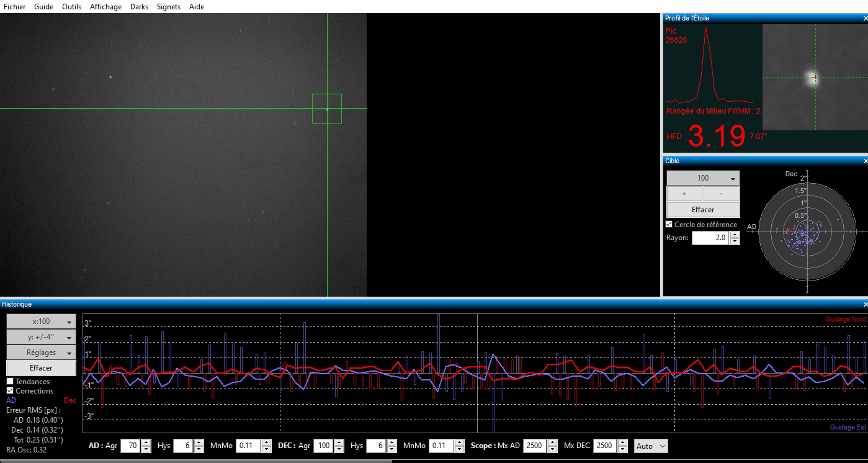Click the Rayon input field
The image size is (868, 463).
710,238
